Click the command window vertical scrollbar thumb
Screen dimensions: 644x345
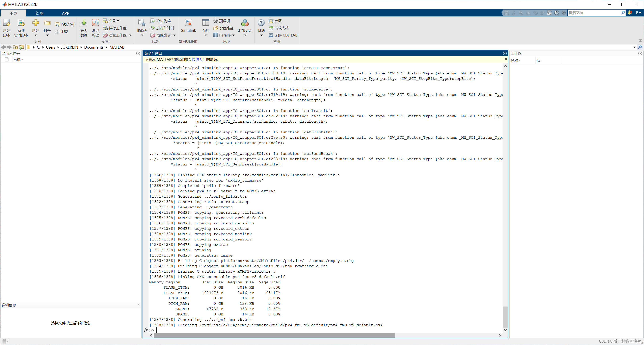(x=505, y=317)
